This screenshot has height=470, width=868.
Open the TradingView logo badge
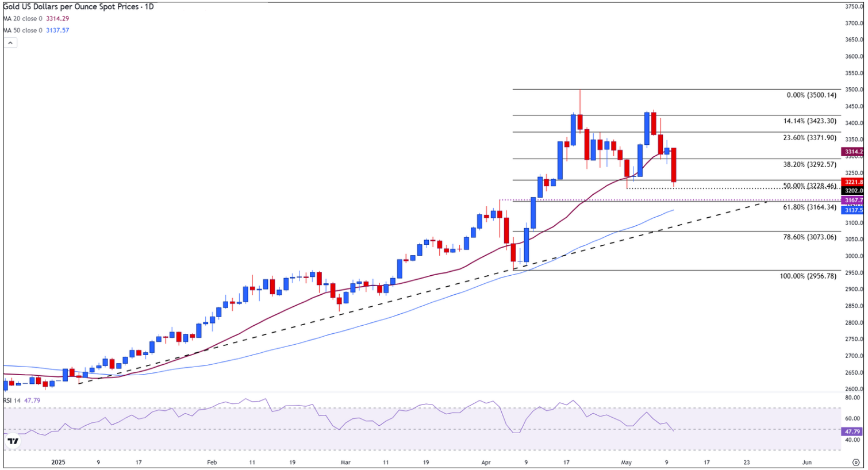pyautogui.click(x=13, y=441)
